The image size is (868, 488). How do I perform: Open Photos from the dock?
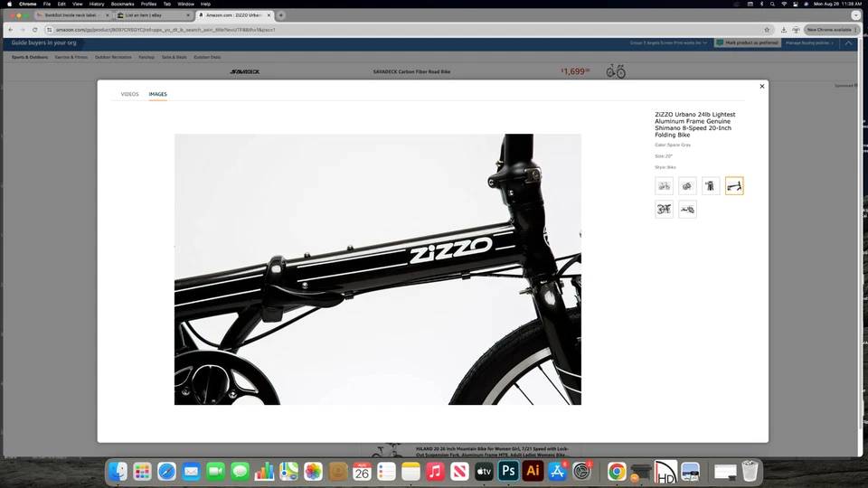(313, 472)
